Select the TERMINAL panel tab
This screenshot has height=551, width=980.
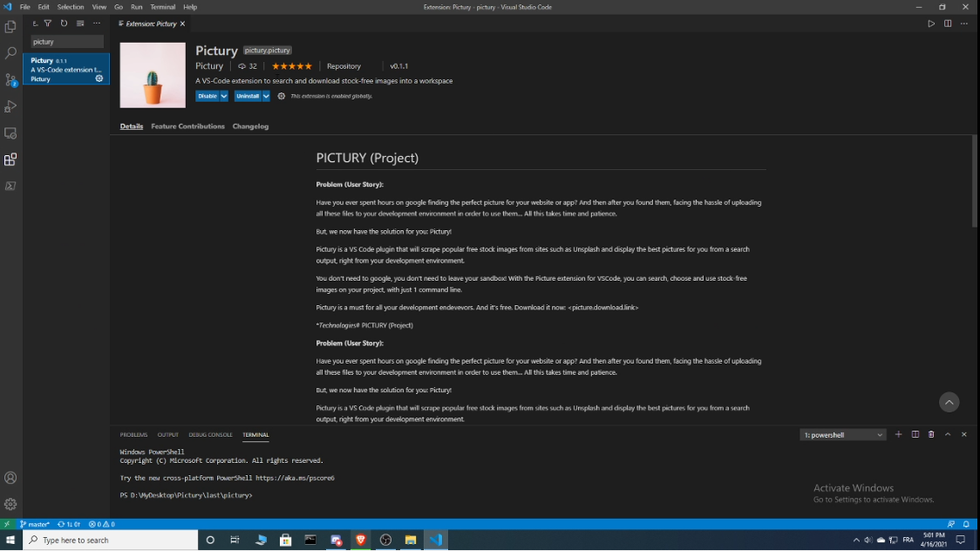[255, 435]
